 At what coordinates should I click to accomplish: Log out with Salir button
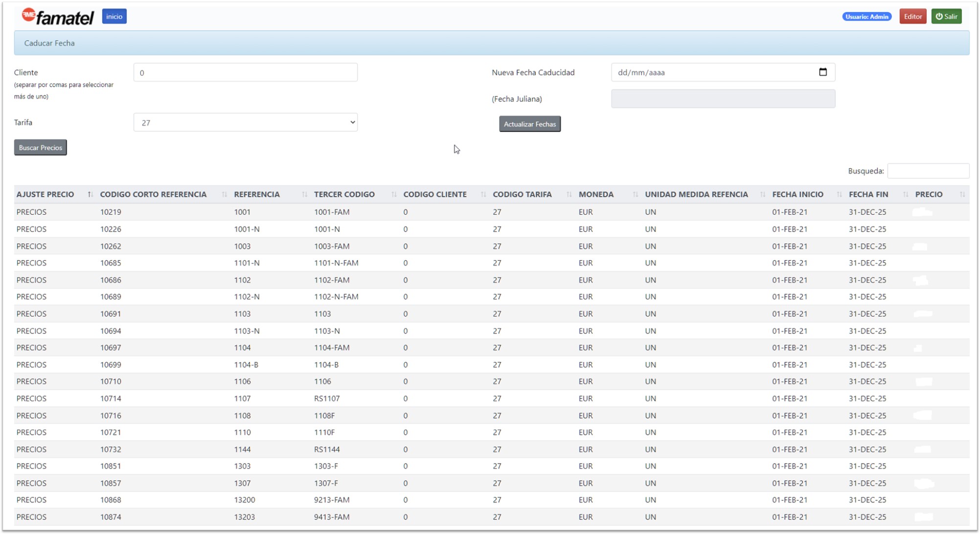point(946,17)
